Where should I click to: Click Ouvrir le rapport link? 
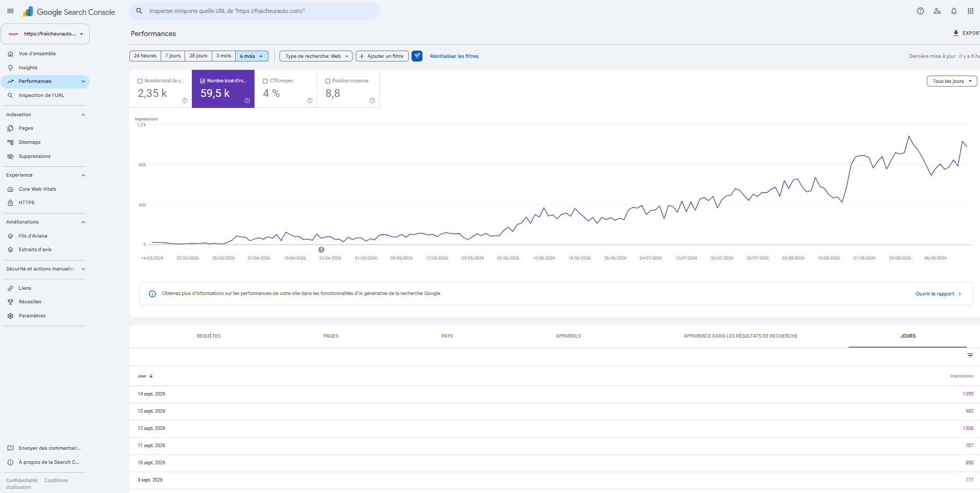(x=938, y=294)
